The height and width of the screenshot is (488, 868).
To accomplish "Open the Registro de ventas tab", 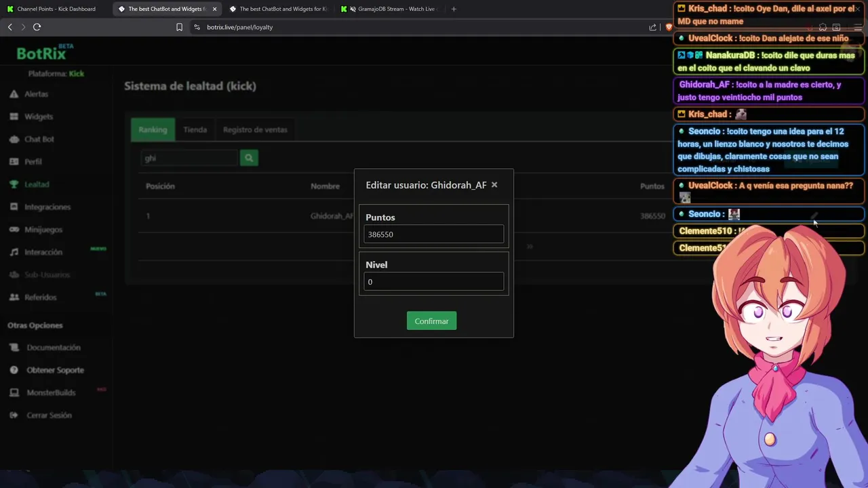I will coord(255,129).
